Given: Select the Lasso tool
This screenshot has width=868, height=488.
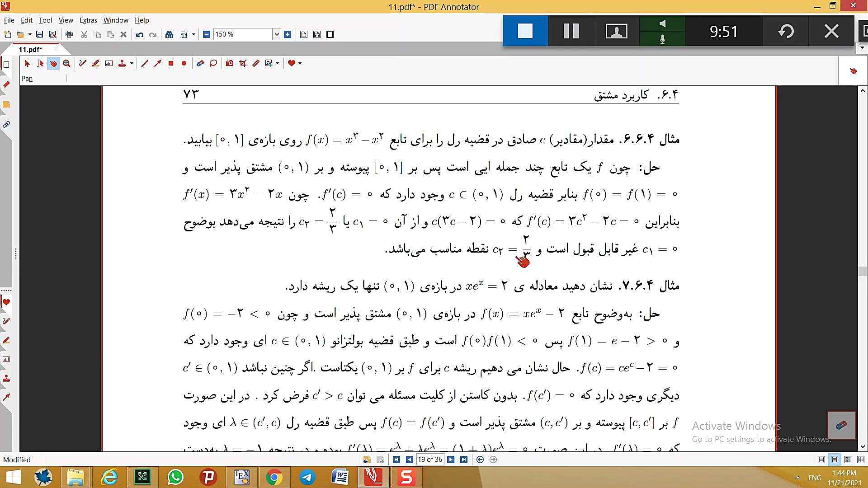Looking at the screenshot, I should click(213, 63).
